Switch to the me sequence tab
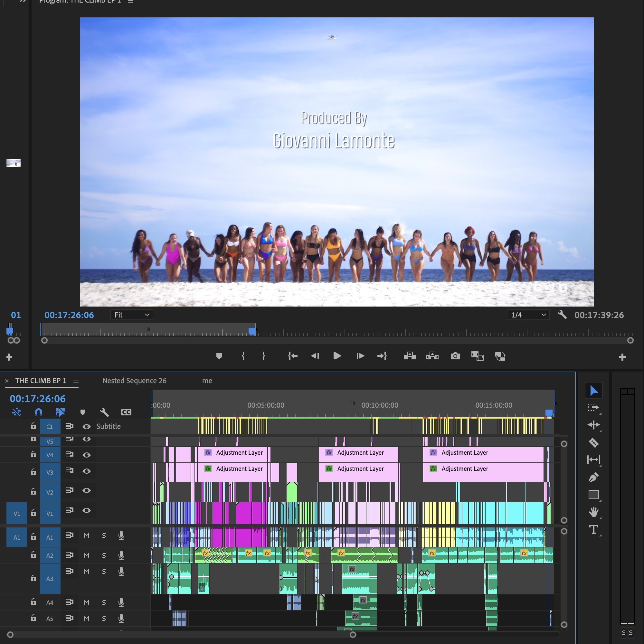 coord(207,381)
